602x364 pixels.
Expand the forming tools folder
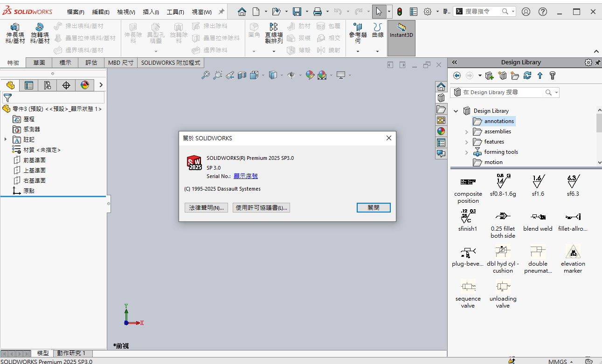(466, 152)
